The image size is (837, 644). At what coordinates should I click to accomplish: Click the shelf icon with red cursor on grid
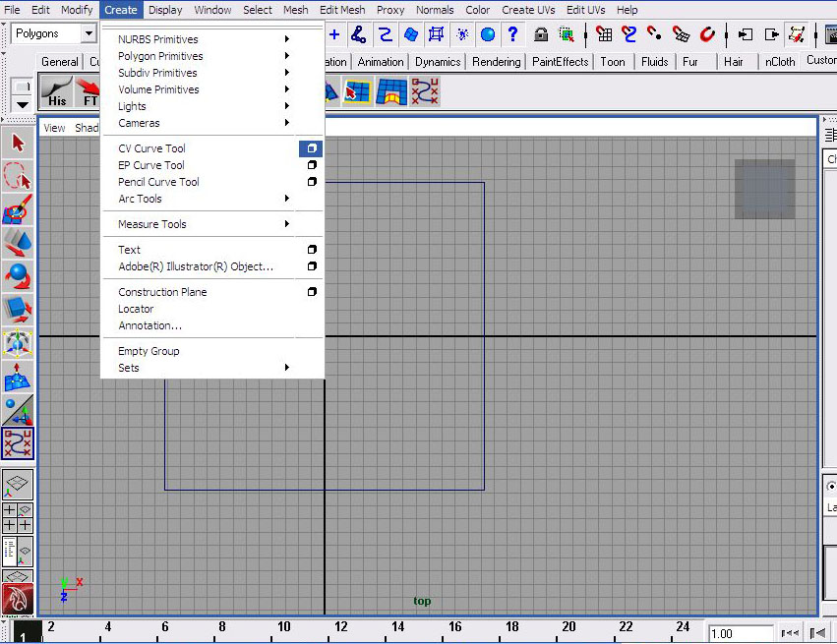coord(358,92)
